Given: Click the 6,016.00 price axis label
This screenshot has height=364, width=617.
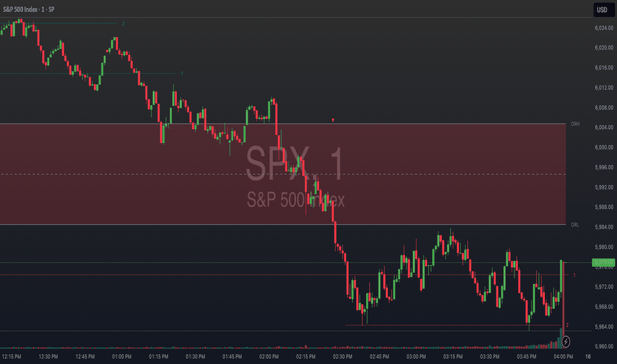Looking at the screenshot, I should (604, 68).
